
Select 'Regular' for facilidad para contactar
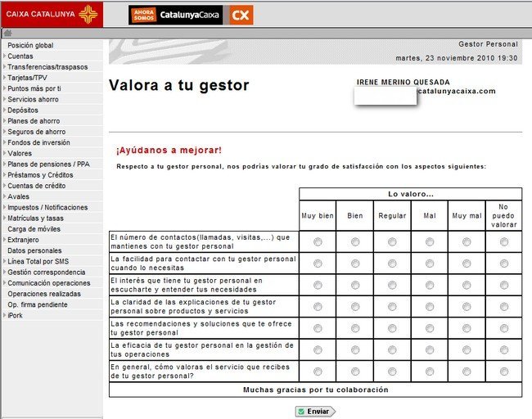point(392,264)
